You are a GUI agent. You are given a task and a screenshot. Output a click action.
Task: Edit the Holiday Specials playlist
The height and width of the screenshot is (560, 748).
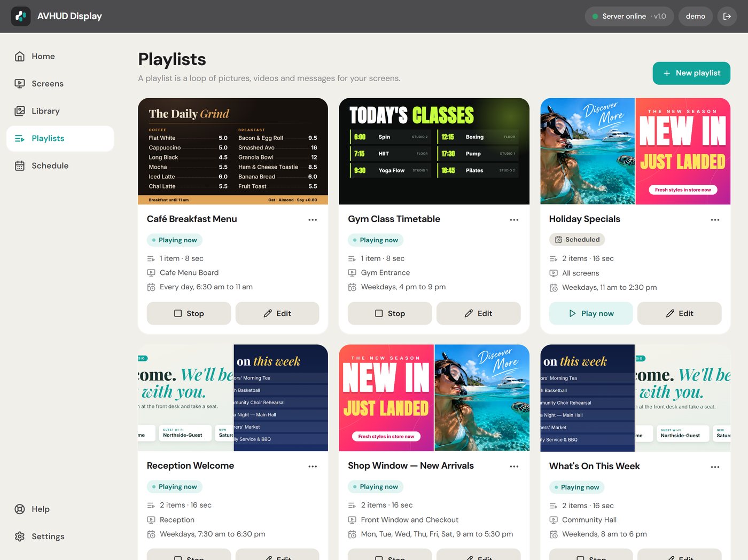pyautogui.click(x=680, y=313)
